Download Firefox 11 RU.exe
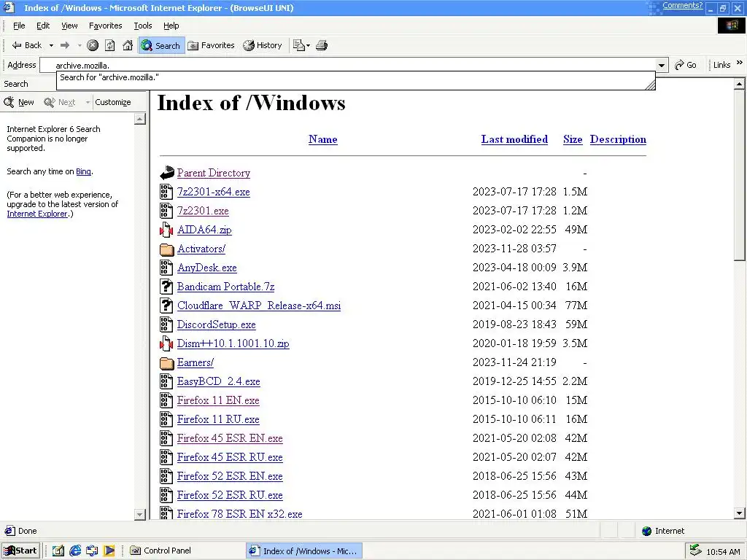Screen dimensions: 747x560 point(218,419)
